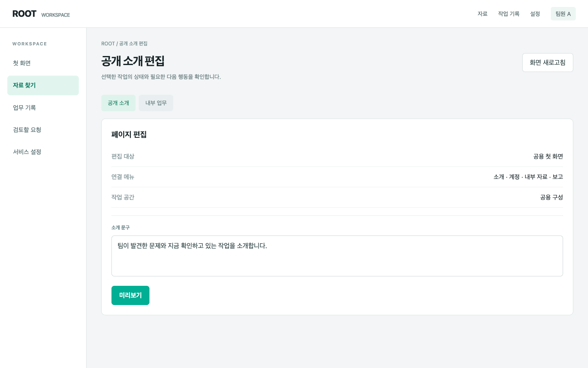Click the 편집 대상 row label

coord(123,157)
